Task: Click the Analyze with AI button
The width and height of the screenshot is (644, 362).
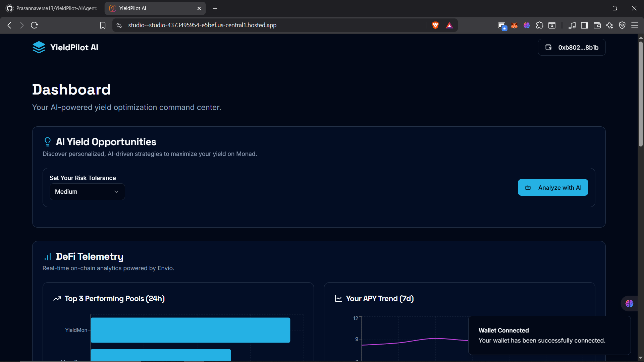Action: 553,188
